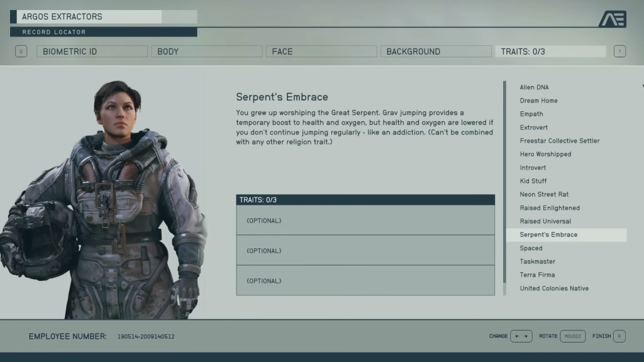Click the first Optional trait slot
The height and width of the screenshot is (362, 644).
pos(365,221)
